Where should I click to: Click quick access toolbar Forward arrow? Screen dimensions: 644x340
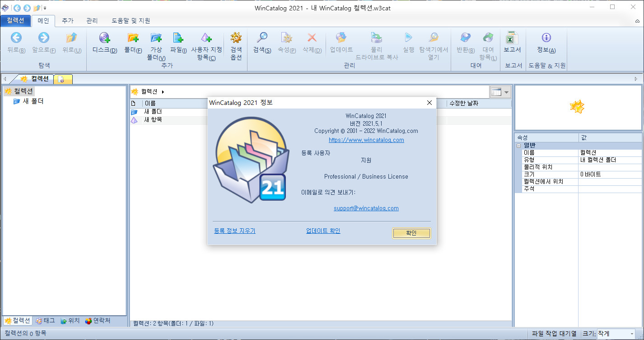coord(27,8)
